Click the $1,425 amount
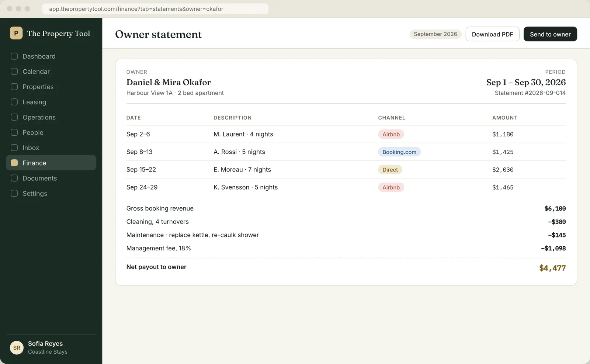The height and width of the screenshot is (364, 590). point(503,152)
